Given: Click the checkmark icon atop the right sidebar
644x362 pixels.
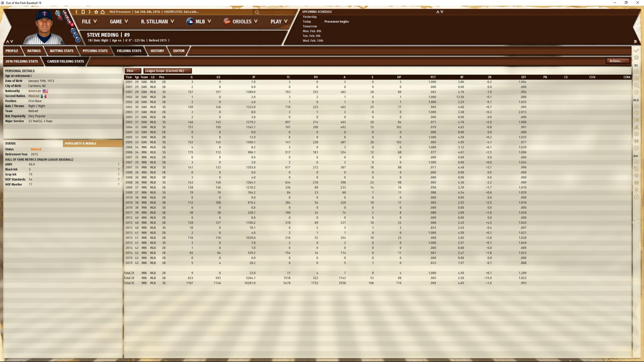Looking at the screenshot, I should click(636, 51).
